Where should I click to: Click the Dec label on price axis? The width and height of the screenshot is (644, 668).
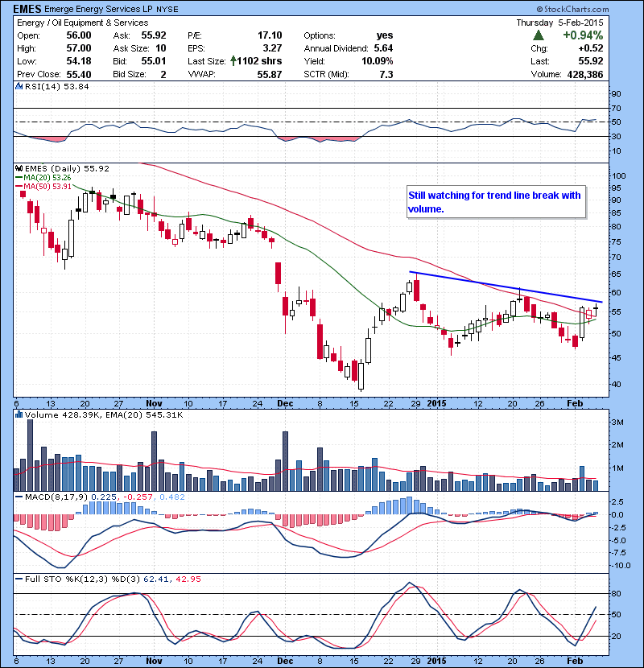point(285,403)
